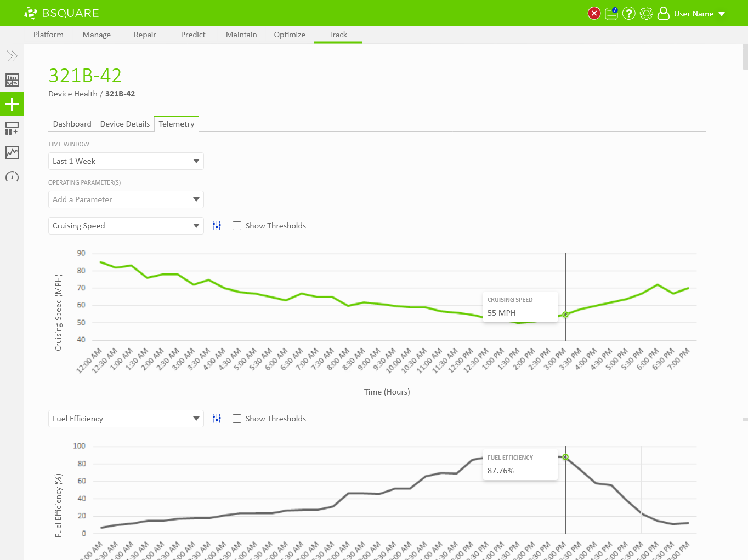
Task: Enable Show Thresholds for Fuel Efficiency chart
Action: pos(237,419)
